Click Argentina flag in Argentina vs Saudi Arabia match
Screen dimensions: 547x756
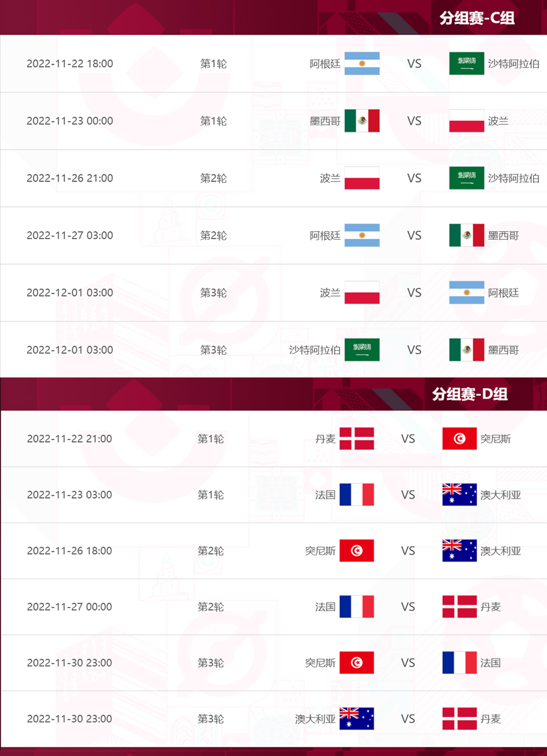[x=362, y=64]
